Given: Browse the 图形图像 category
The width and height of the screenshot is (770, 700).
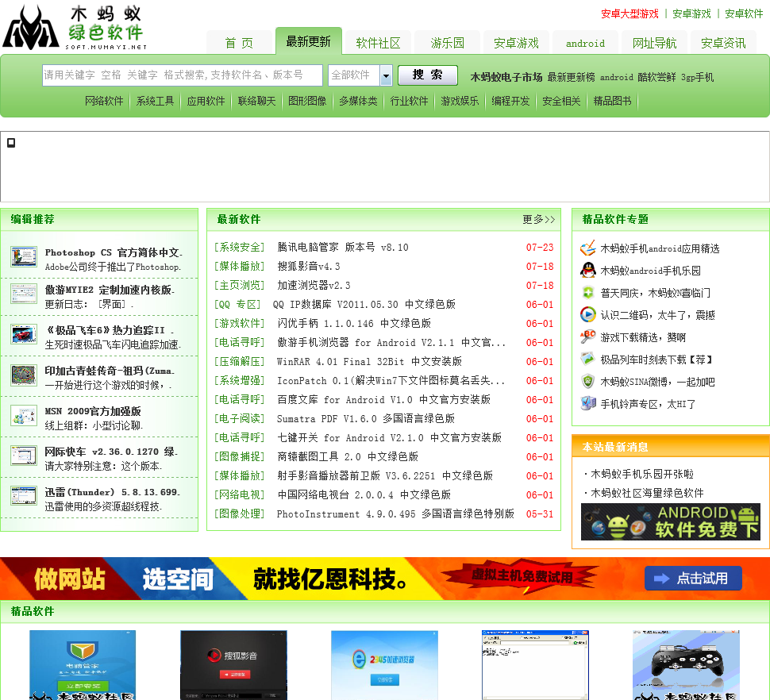Looking at the screenshot, I should point(307,101).
